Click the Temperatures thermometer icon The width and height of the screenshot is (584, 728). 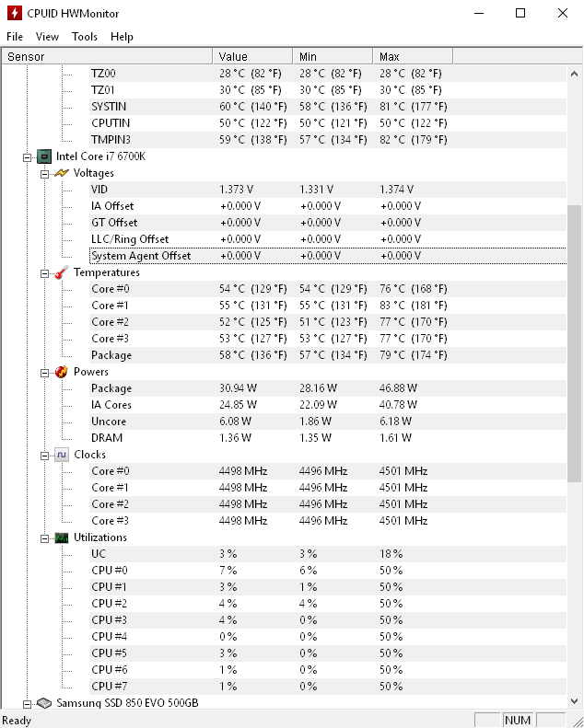pos(62,272)
